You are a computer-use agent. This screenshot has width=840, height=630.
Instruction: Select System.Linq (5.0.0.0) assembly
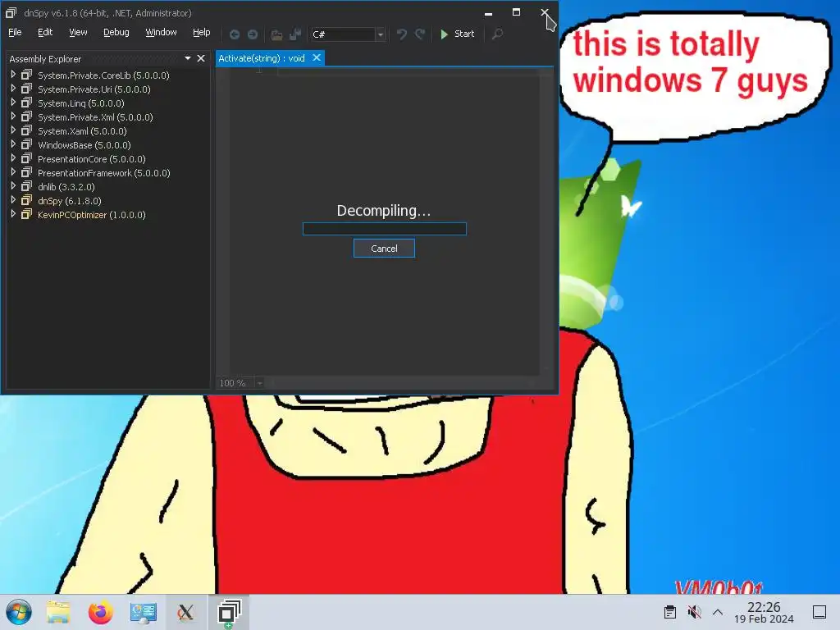pos(81,103)
